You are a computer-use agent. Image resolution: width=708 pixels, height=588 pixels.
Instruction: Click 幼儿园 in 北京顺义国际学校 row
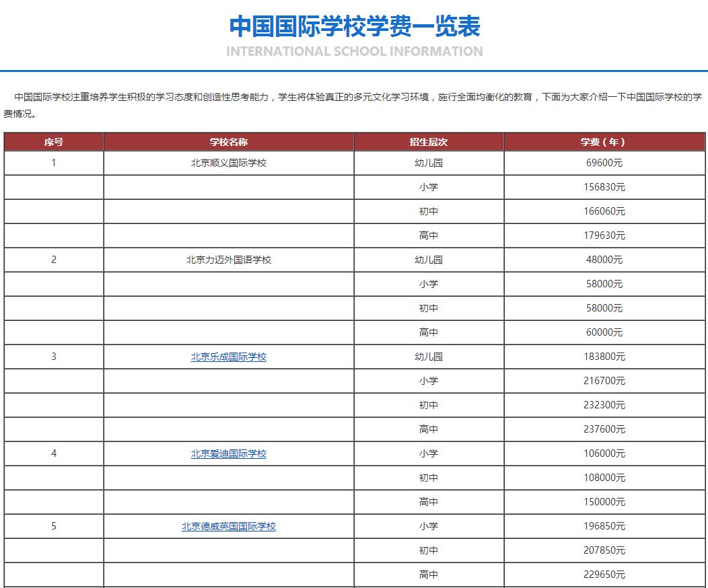coord(429,163)
